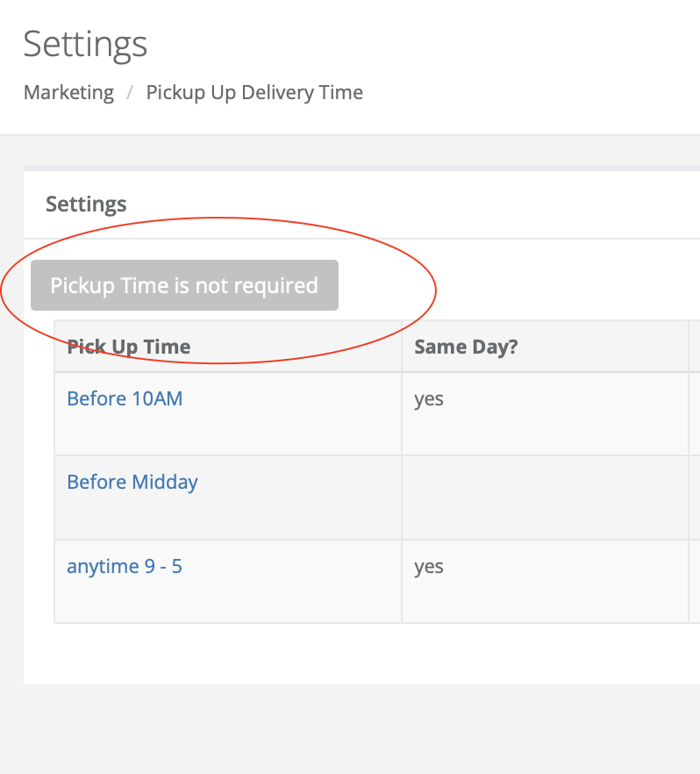Image resolution: width=700 pixels, height=774 pixels.
Task: Click the third column cell in anytime 9 - 5 row
Action: 694,581
